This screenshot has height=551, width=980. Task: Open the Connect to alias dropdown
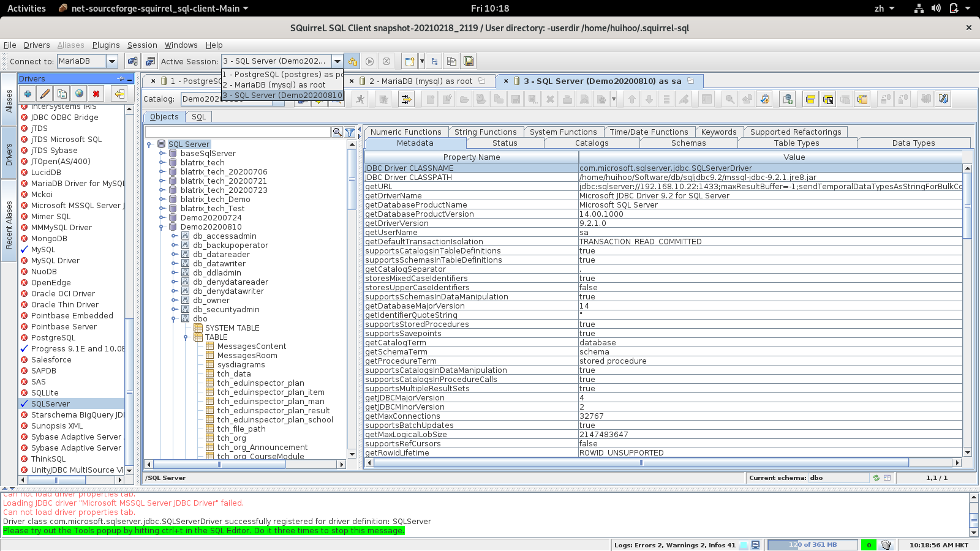tap(112, 61)
